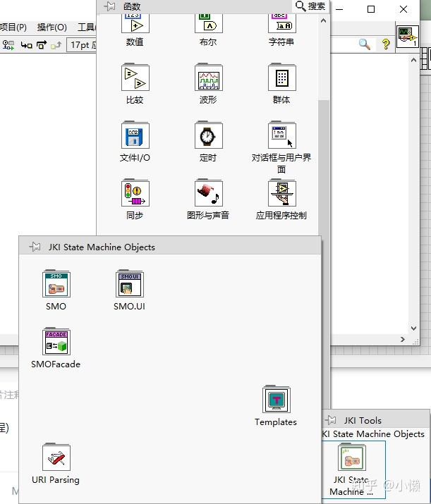
Task: Click the step into debugging icon
Action: click(26, 44)
